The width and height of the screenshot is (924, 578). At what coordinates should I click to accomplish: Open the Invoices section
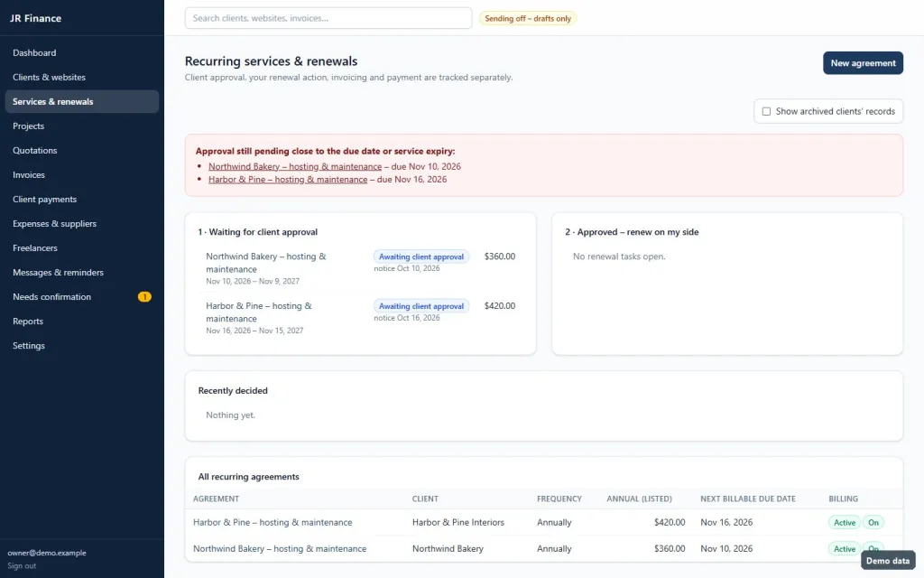pyautogui.click(x=82, y=174)
